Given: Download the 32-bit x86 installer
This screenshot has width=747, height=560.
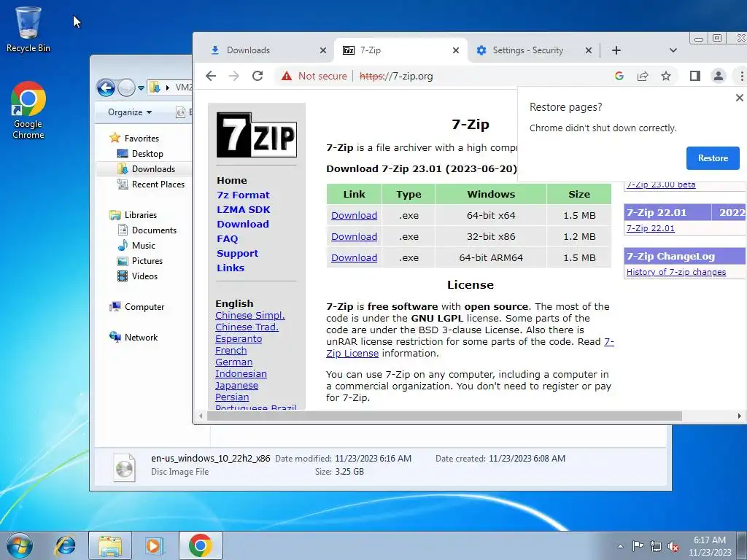Looking at the screenshot, I should pos(354,237).
